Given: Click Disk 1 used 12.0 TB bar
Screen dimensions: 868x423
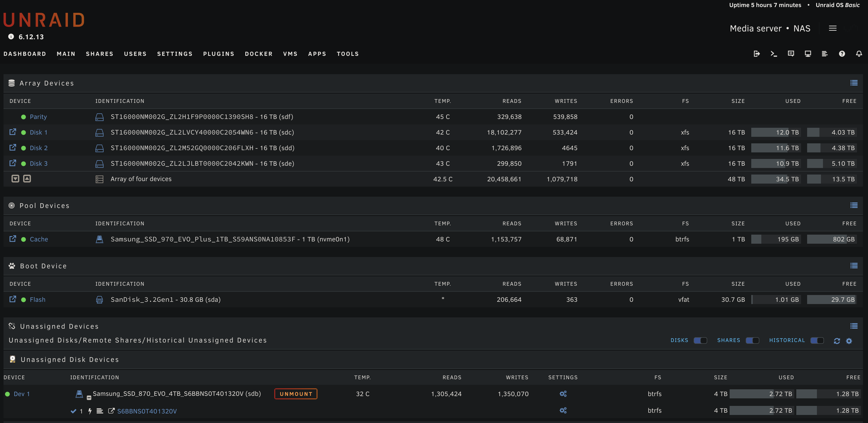Looking at the screenshot, I should (776, 132).
